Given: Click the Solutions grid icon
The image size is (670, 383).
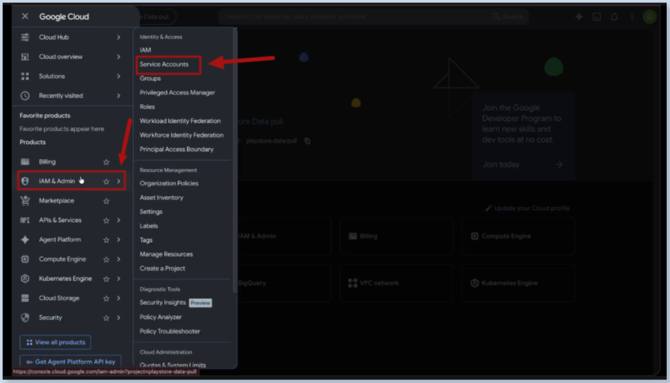Looking at the screenshot, I should (x=25, y=76).
